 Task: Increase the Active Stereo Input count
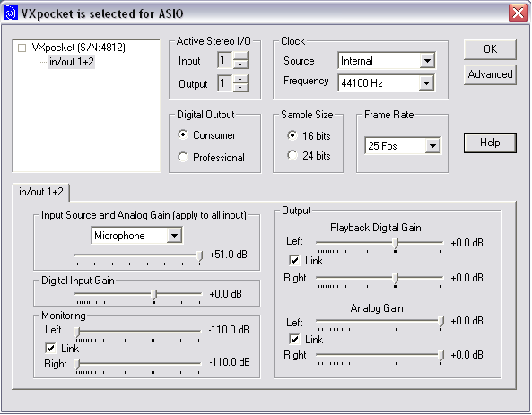(x=240, y=56)
